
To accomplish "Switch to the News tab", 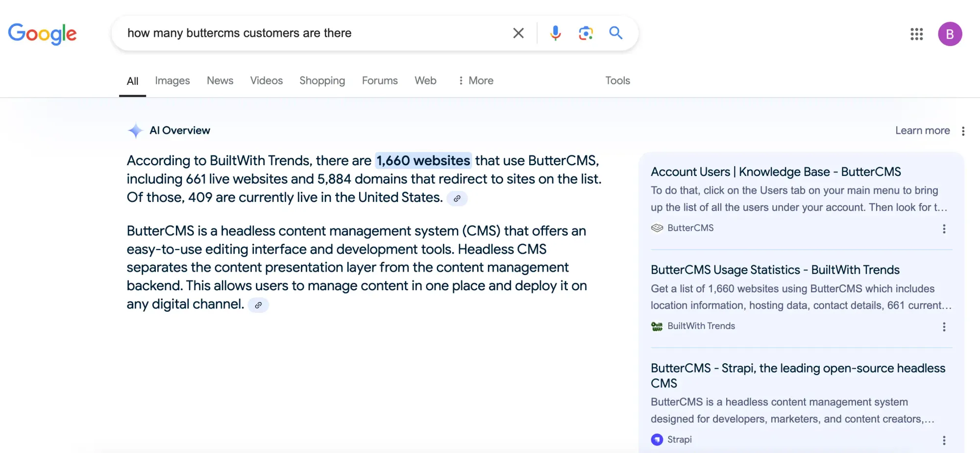I will [220, 80].
